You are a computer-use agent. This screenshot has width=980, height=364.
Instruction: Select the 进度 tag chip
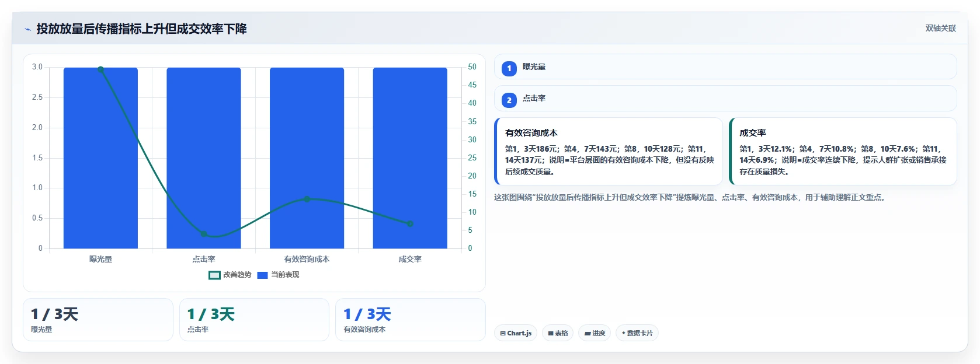tap(595, 333)
